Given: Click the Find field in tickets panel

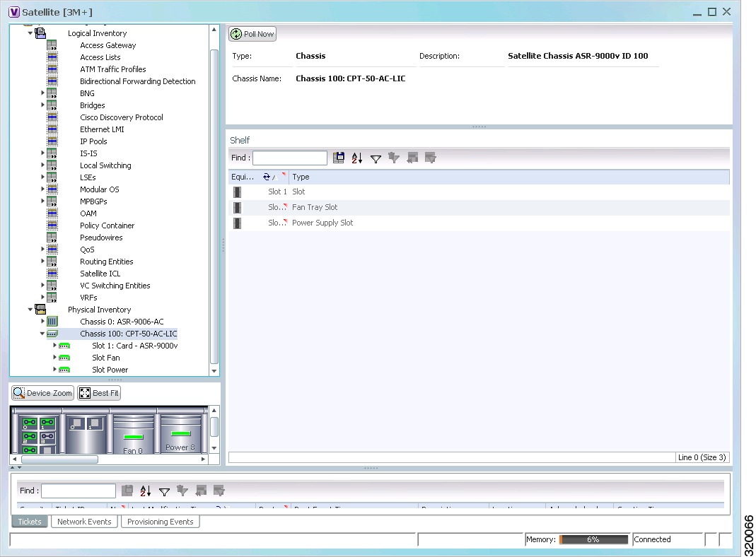Looking at the screenshot, I should pos(78,491).
